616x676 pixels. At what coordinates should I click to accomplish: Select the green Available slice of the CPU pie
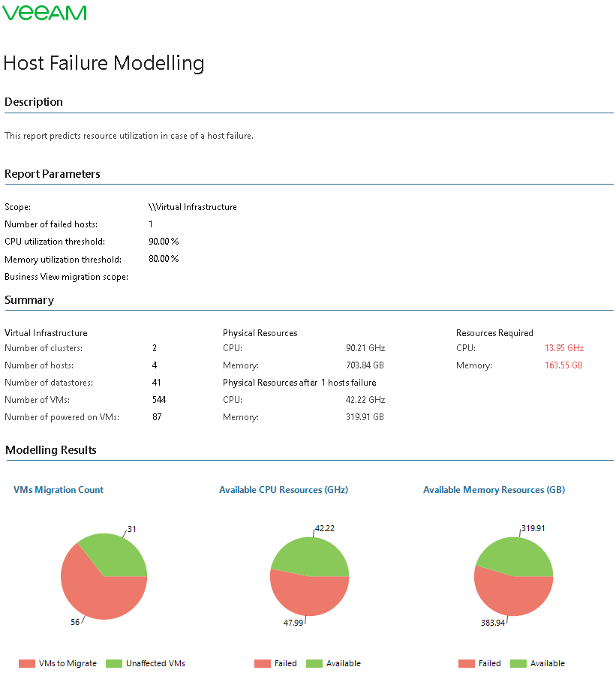point(311,557)
